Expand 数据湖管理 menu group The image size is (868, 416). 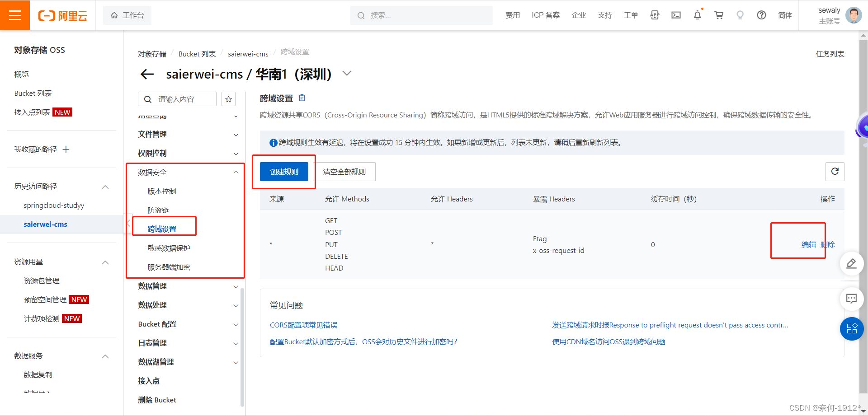pos(188,362)
